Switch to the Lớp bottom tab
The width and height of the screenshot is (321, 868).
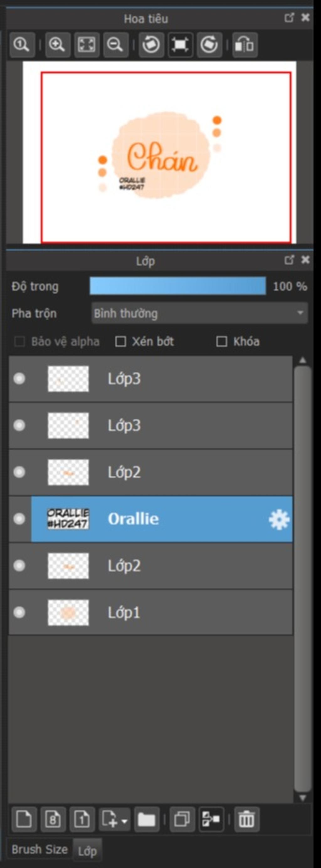pos(87,851)
